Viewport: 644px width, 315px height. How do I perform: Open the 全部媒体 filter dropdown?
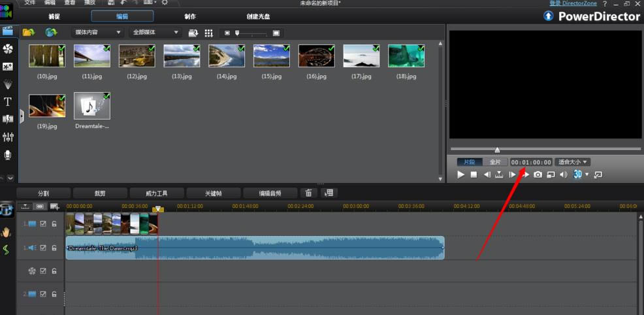tap(155, 33)
